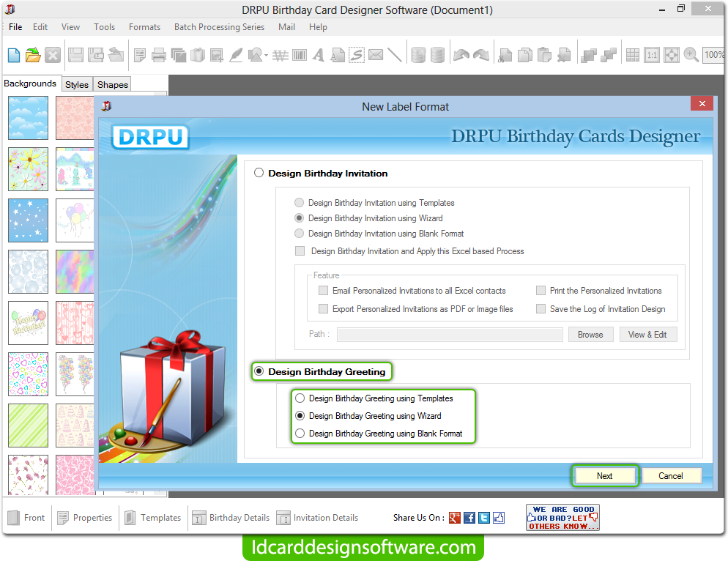Select Design Birthday Greeting using Templates
Screen dimensions: 728x561
click(x=300, y=398)
